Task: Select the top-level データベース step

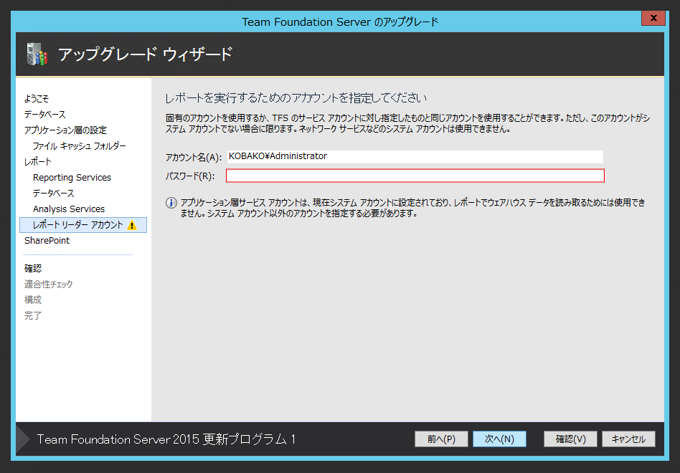Action: pos(45,114)
